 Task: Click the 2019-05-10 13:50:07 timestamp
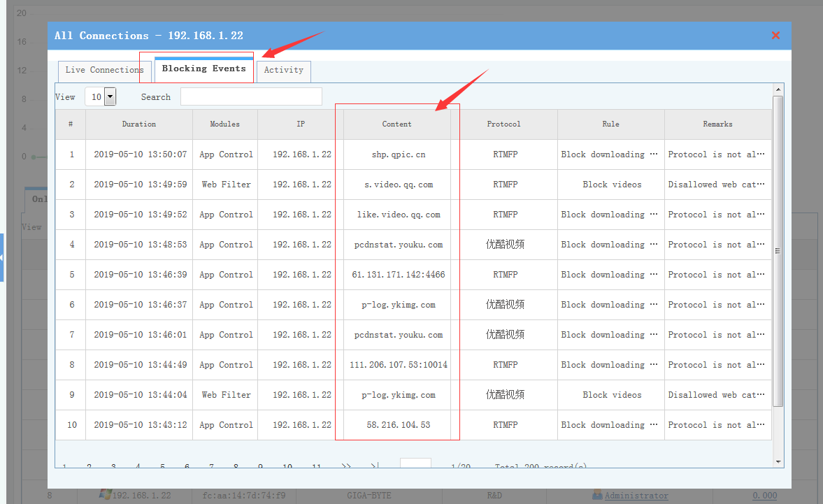[140, 154]
